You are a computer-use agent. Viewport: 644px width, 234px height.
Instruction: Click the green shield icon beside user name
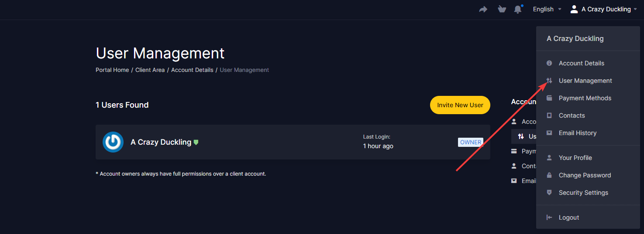click(196, 142)
